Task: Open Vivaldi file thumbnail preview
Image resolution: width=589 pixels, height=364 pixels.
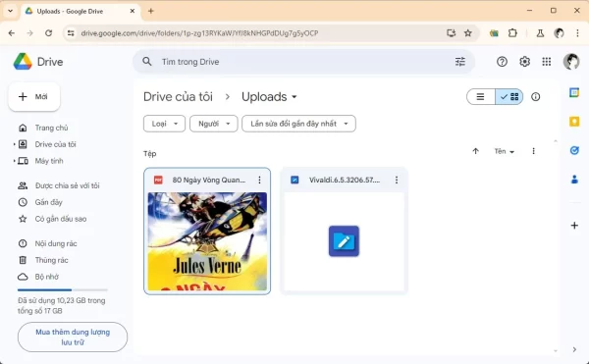Action: coord(345,241)
